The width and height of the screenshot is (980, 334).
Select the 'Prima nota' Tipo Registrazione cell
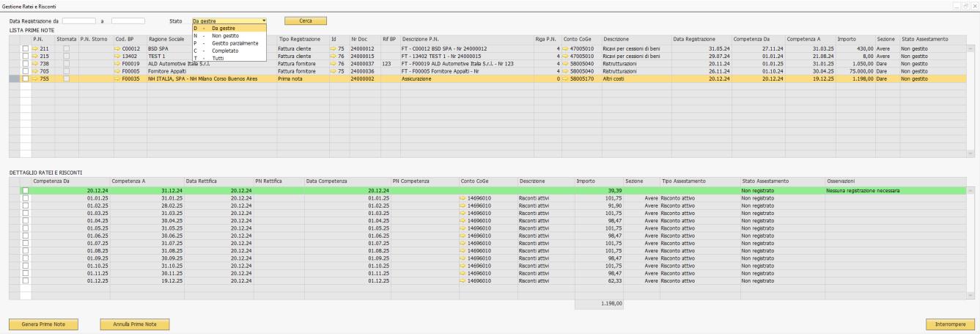(x=303, y=78)
